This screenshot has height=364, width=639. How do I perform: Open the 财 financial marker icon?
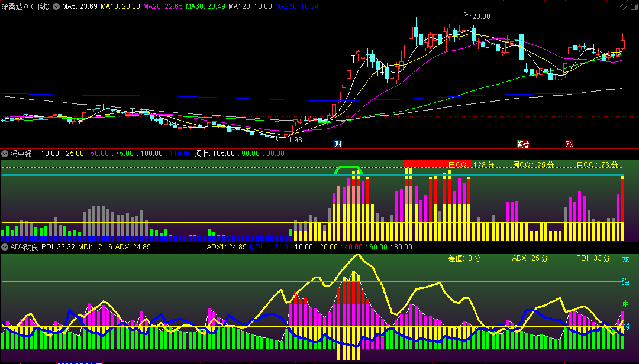[x=338, y=144]
